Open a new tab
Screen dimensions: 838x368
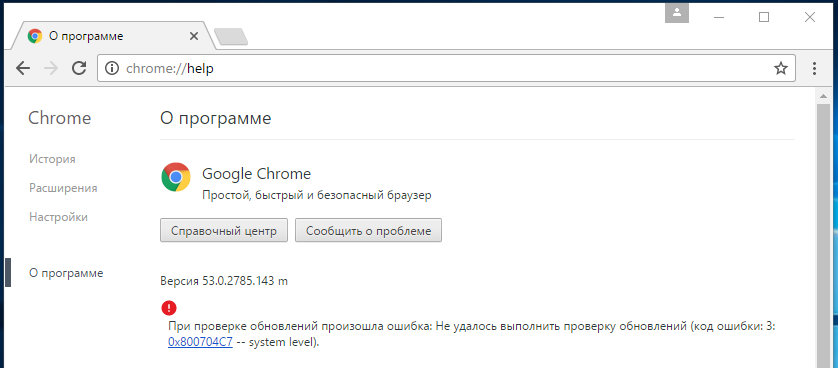click(x=230, y=36)
